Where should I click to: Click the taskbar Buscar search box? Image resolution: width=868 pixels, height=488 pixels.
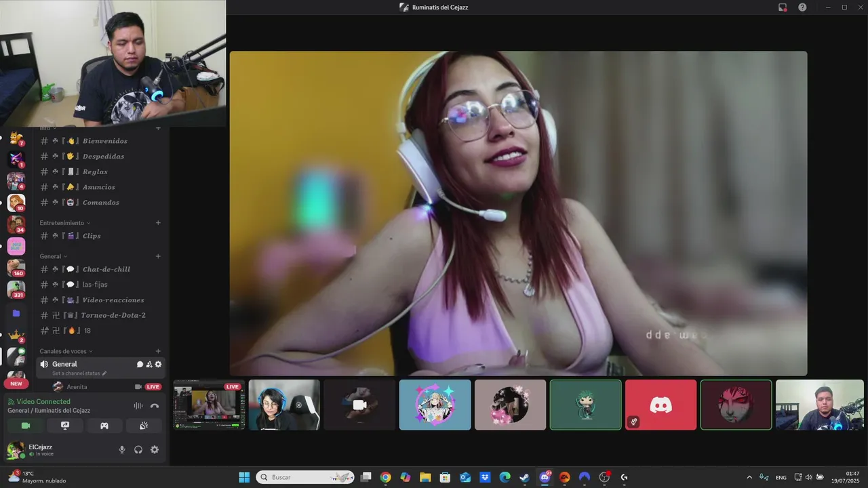304,477
